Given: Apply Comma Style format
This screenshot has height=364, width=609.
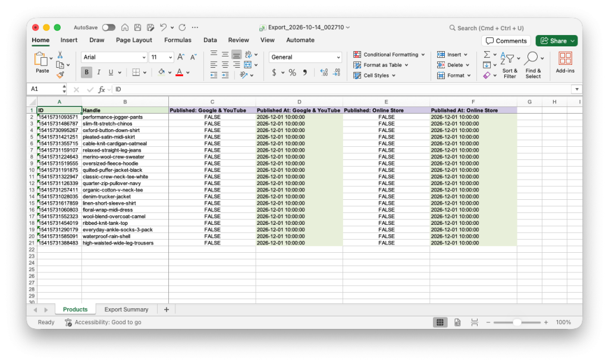Looking at the screenshot, I should pos(305,73).
